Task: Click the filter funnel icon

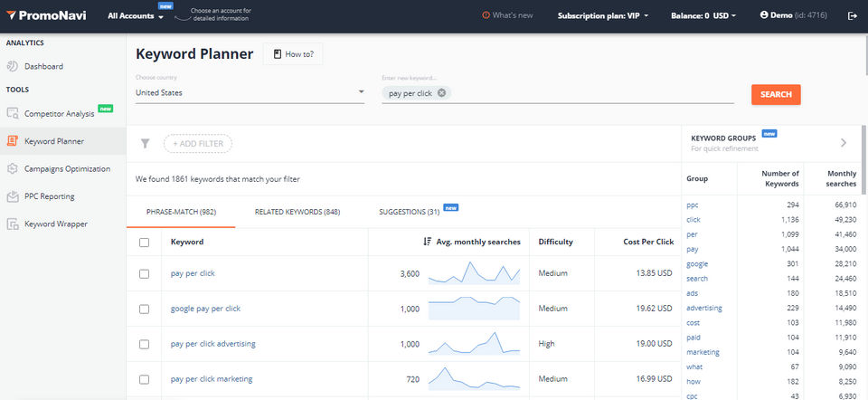Action: (x=145, y=143)
